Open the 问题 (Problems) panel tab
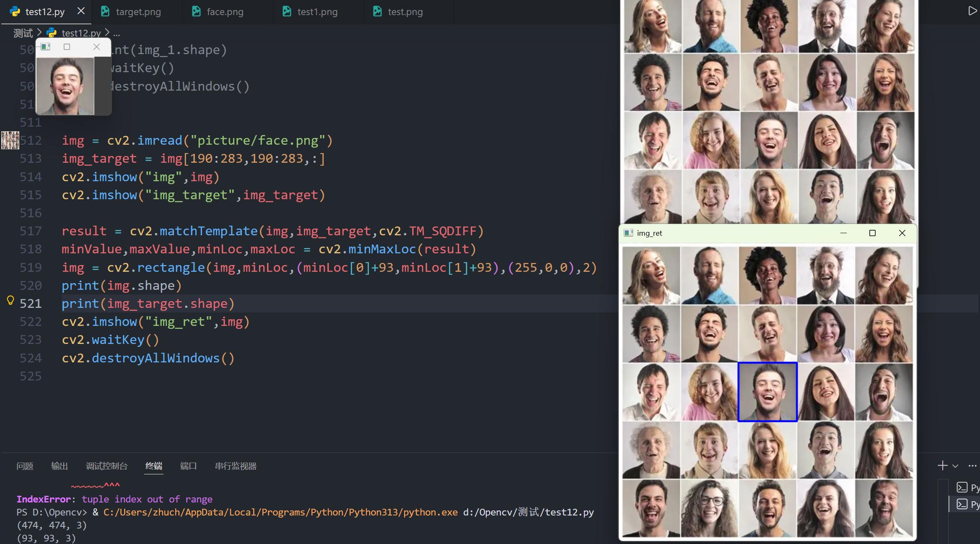Image resolution: width=980 pixels, height=544 pixels. (x=25, y=466)
